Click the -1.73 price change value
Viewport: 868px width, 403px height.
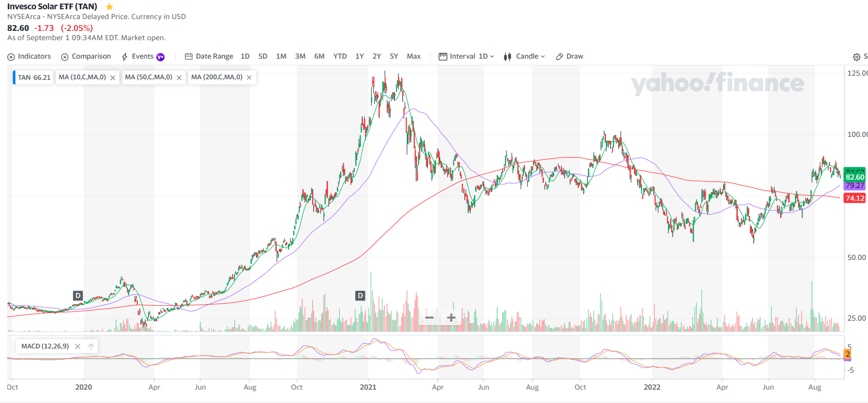point(44,28)
